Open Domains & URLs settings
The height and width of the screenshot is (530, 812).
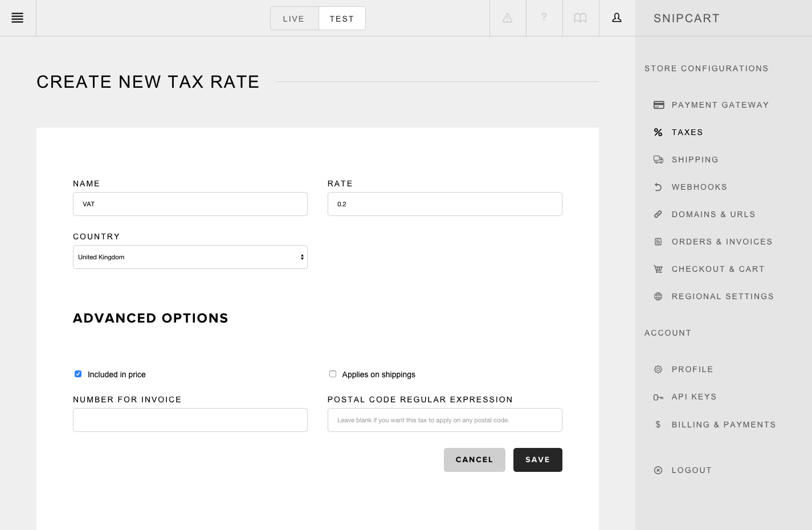click(713, 214)
